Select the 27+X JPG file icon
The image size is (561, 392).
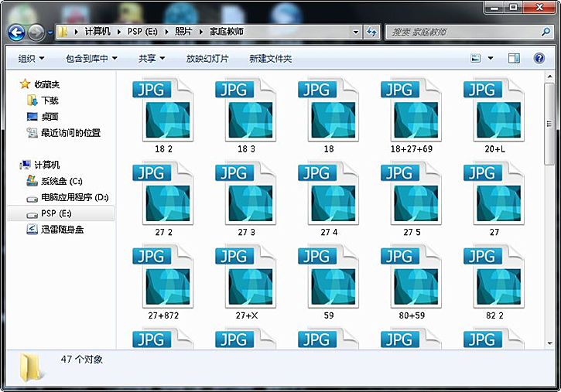(245, 277)
